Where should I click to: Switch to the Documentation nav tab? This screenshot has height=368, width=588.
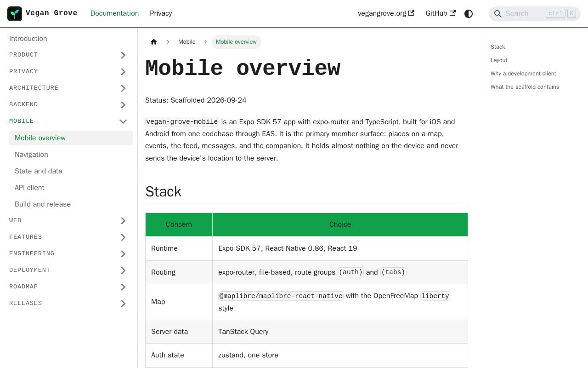pyautogui.click(x=114, y=13)
